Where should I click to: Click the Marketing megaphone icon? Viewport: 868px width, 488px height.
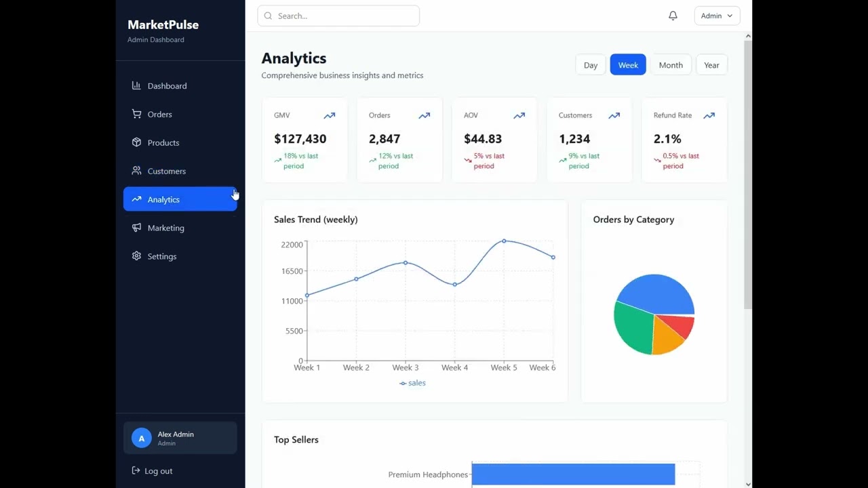coord(136,228)
